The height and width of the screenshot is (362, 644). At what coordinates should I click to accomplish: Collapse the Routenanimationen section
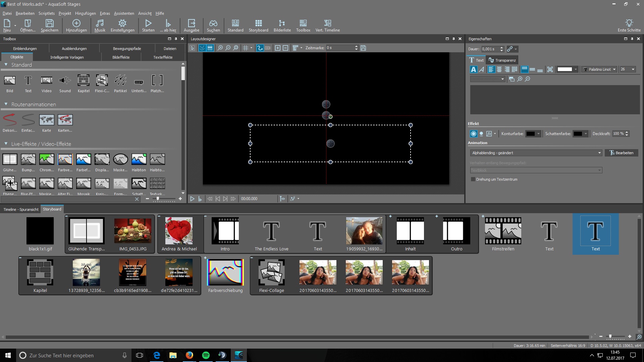(6, 104)
